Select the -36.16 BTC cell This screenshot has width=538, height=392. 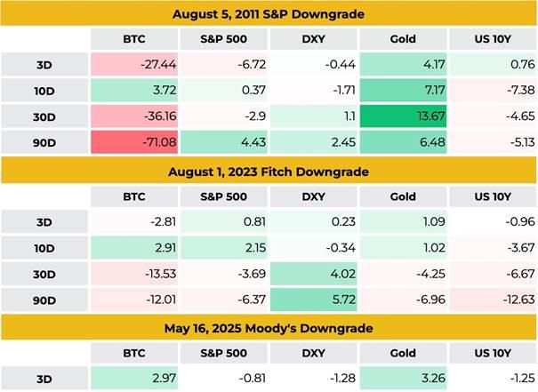[133, 116]
